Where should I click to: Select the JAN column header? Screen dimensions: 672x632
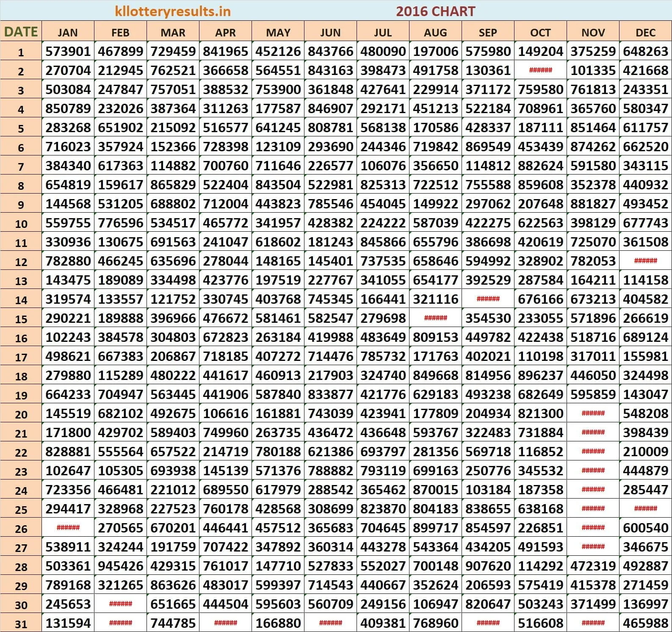pos(68,33)
